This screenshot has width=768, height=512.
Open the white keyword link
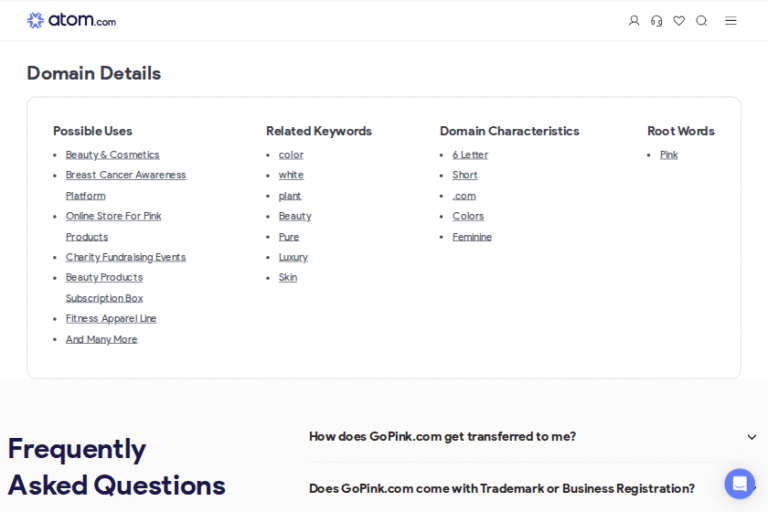click(291, 175)
